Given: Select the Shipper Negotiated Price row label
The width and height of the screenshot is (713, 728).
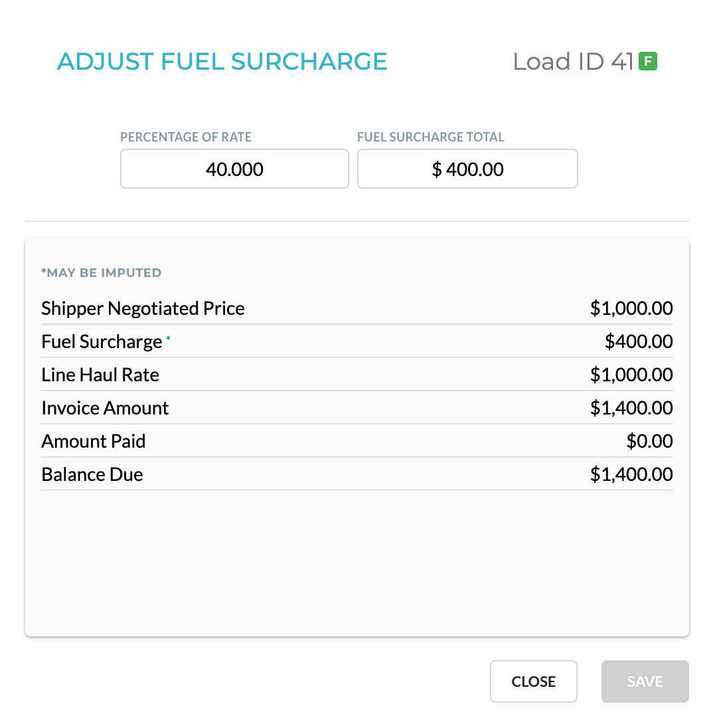Looking at the screenshot, I should 143,308.
